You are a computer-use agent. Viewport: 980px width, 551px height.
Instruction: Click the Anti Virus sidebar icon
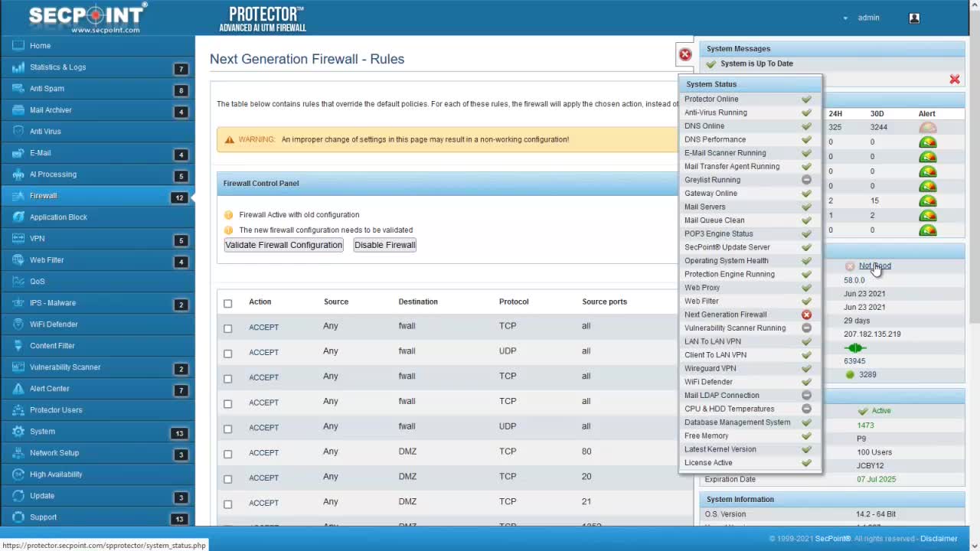coord(18,132)
